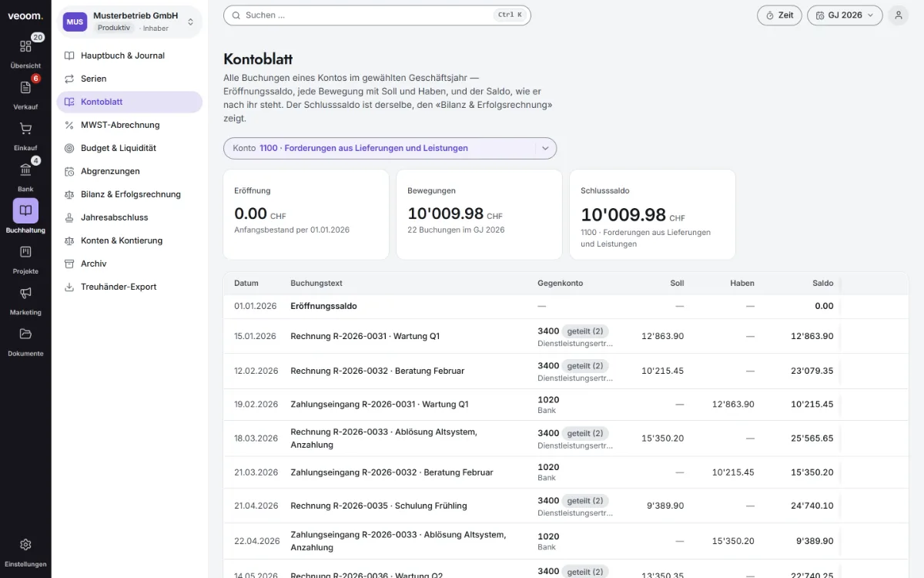Image resolution: width=924 pixels, height=578 pixels.
Task: Open the Bank section icon
Action: (25, 170)
